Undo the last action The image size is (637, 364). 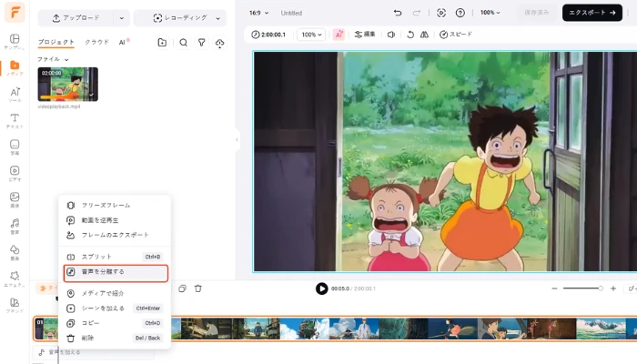pyautogui.click(x=398, y=13)
